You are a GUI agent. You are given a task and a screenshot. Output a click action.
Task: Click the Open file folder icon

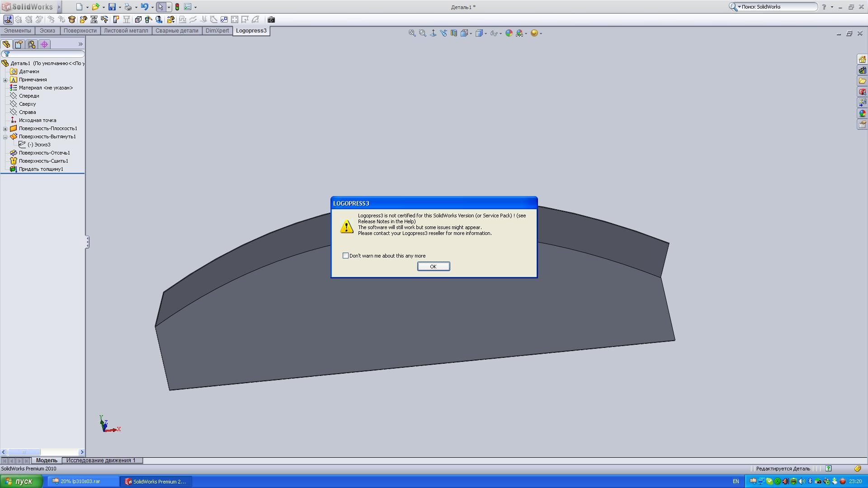click(95, 7)
